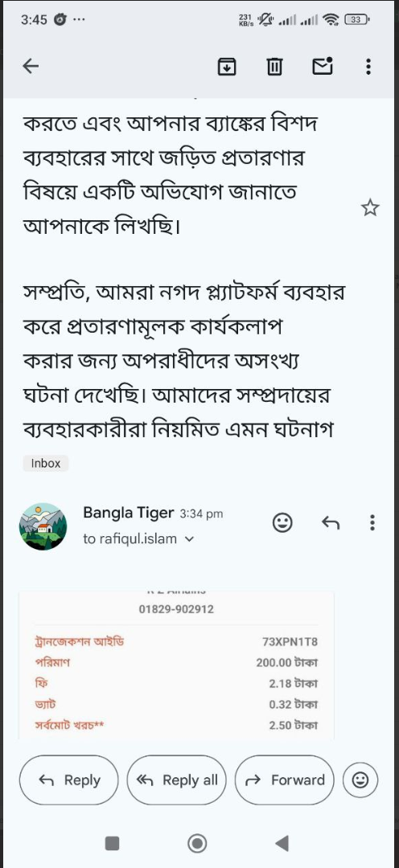The image size is (399, 868).
Task: Mark the email as unread
Action: pos(323,67)
